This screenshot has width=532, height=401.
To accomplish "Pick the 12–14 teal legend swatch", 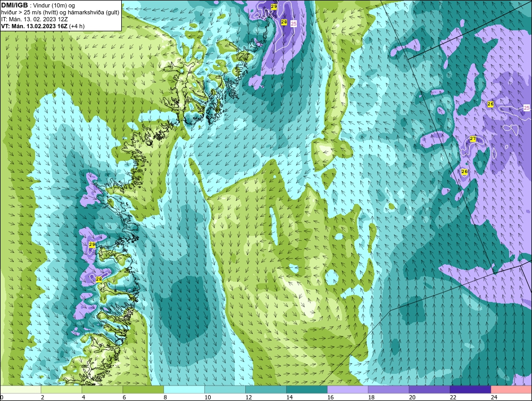I will (265, 389).
